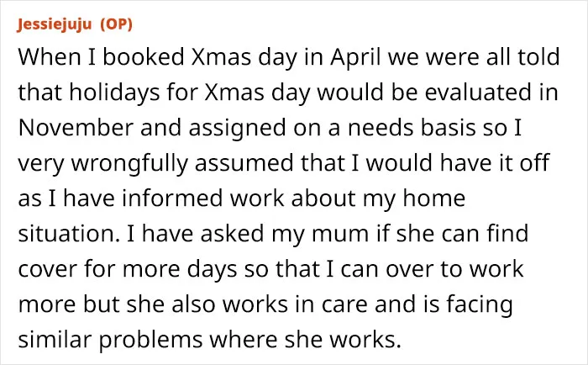Click the word 'assigned' in the post
Viewport: 588px width, 365px height.
237,128
